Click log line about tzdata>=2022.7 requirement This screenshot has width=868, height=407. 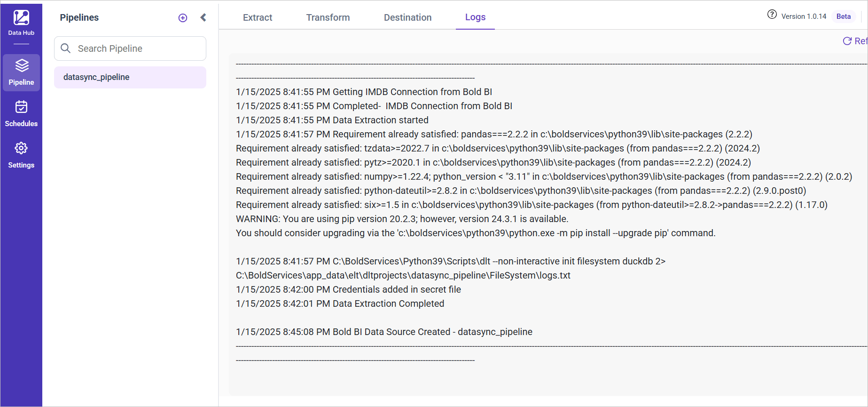[498, 148]
